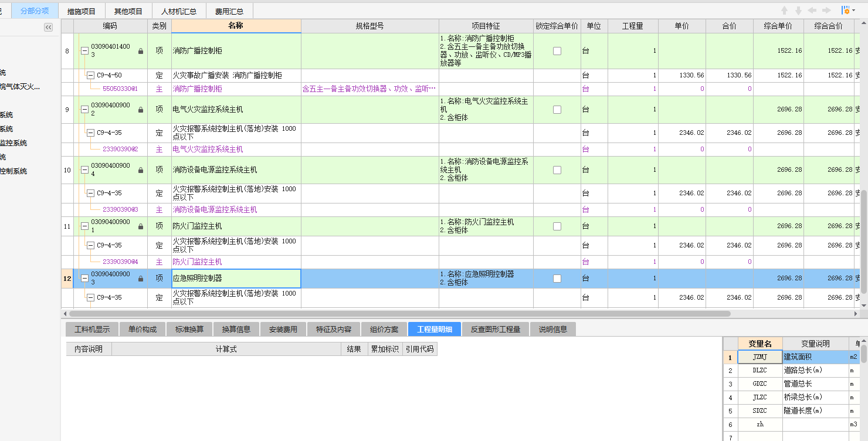Screen dimensions: 868x441
Task: Tick 锁定综合单价 for 消防广播控制柜
Action: coord(557,51)
